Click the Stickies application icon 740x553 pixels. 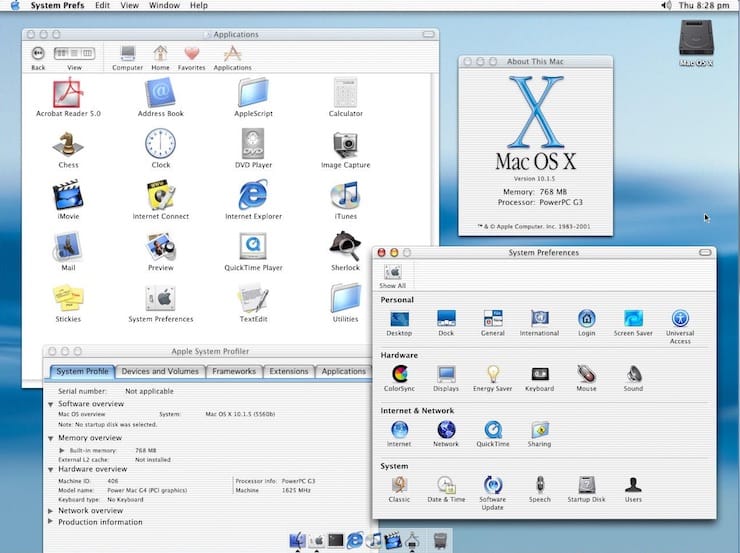click(x=68, y=298)
